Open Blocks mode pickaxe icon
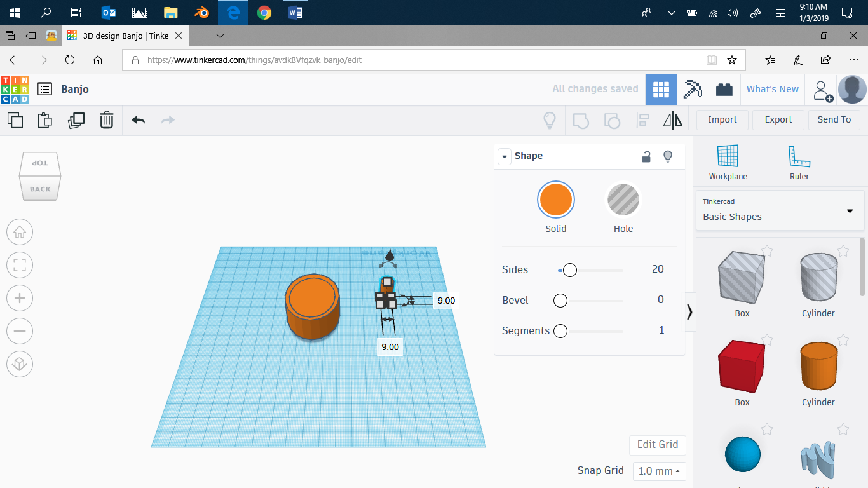This screenshot has width=868, height=488. (693, 90)
